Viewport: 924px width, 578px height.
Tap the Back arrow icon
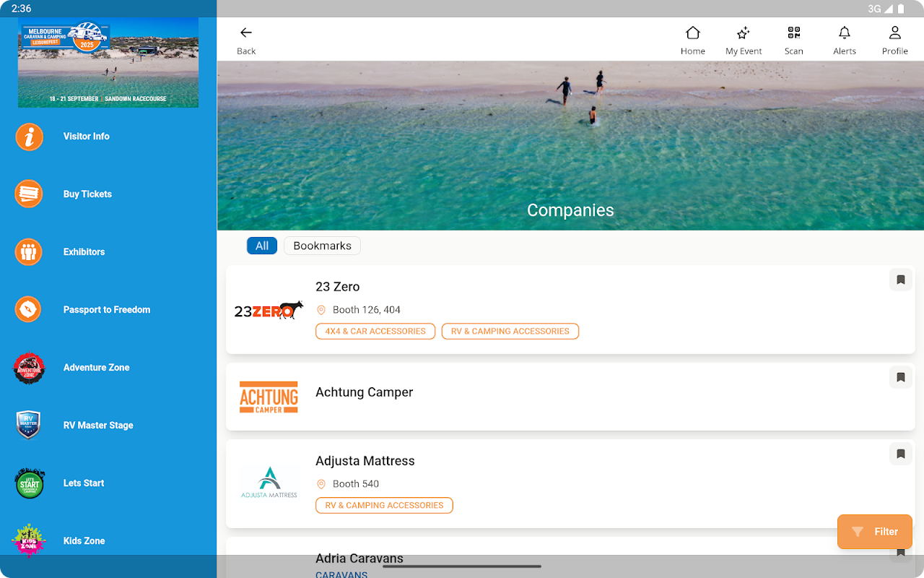[x=246, y=33]
